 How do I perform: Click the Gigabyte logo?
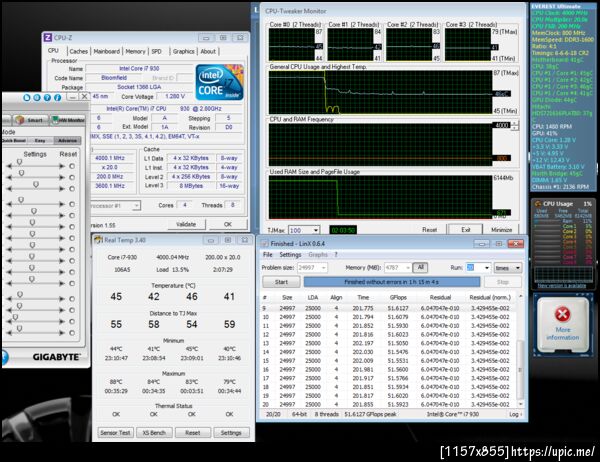click(56, 357)
